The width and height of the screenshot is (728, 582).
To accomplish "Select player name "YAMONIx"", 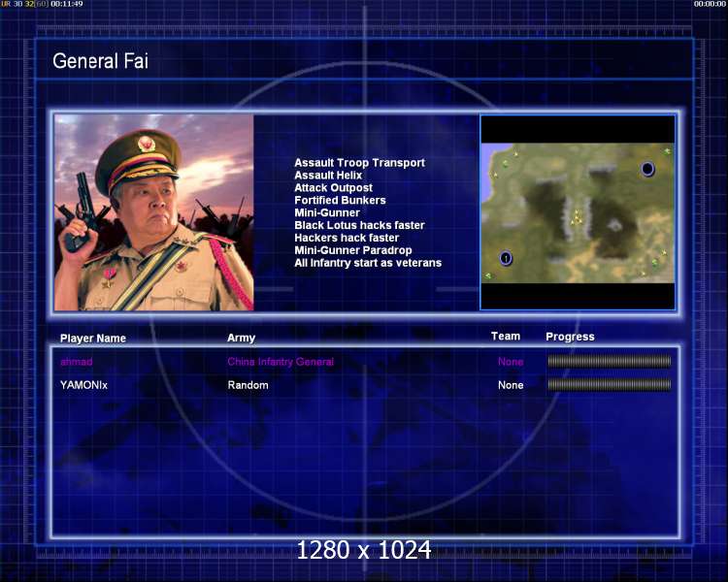I will pos(83,385).
